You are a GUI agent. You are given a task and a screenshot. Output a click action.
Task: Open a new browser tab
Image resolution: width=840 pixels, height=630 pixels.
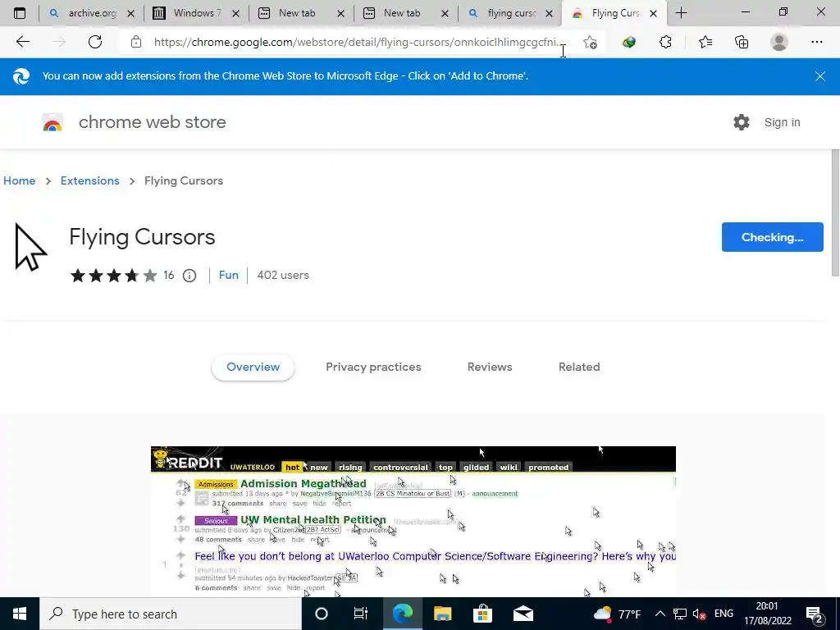682,13
